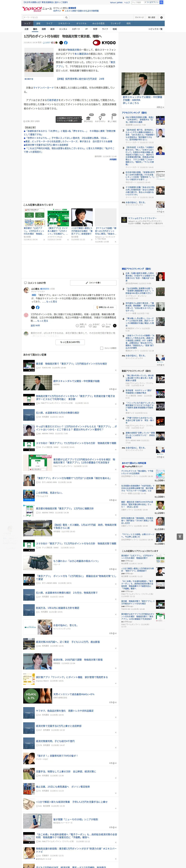This screenshot has height=868, width=186.
Task: Share the article on Facebook from the headline
Action: click(66, 43)
